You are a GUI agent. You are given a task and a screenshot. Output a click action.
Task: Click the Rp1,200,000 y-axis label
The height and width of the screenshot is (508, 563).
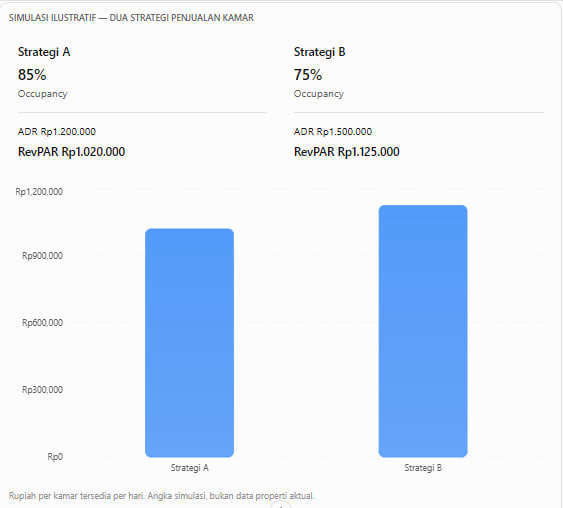[39, 192]
